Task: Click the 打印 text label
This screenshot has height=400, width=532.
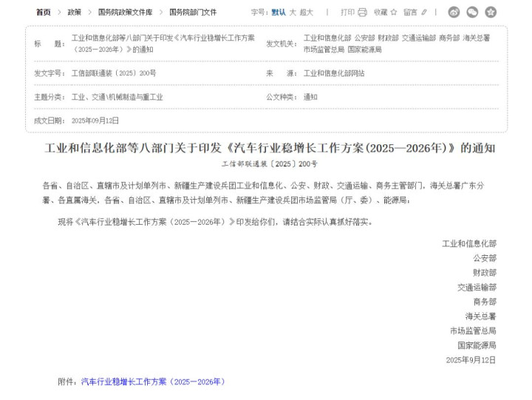Action: (347, 13)
